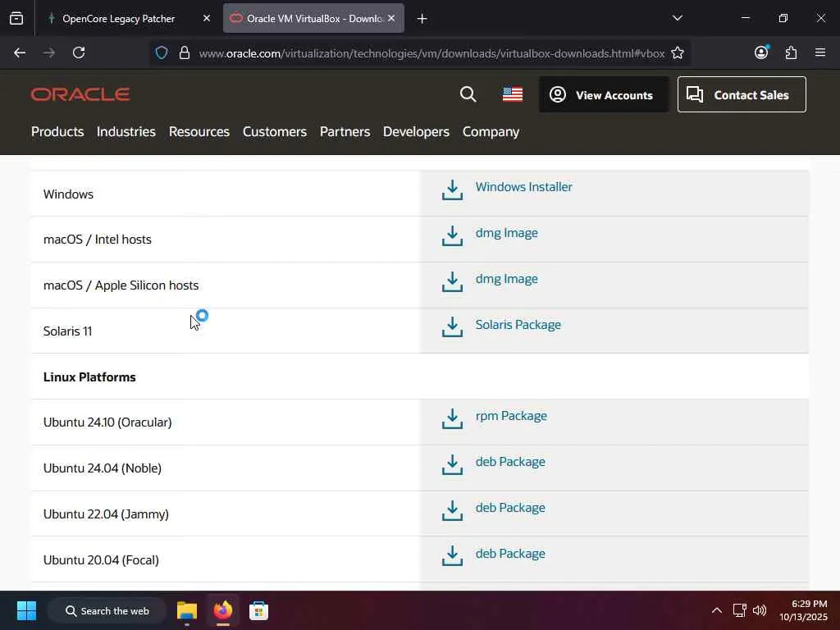Click the Contact Sales button
Image resolution: width=840 pixels, height=630 pixels.
[742, 95]
